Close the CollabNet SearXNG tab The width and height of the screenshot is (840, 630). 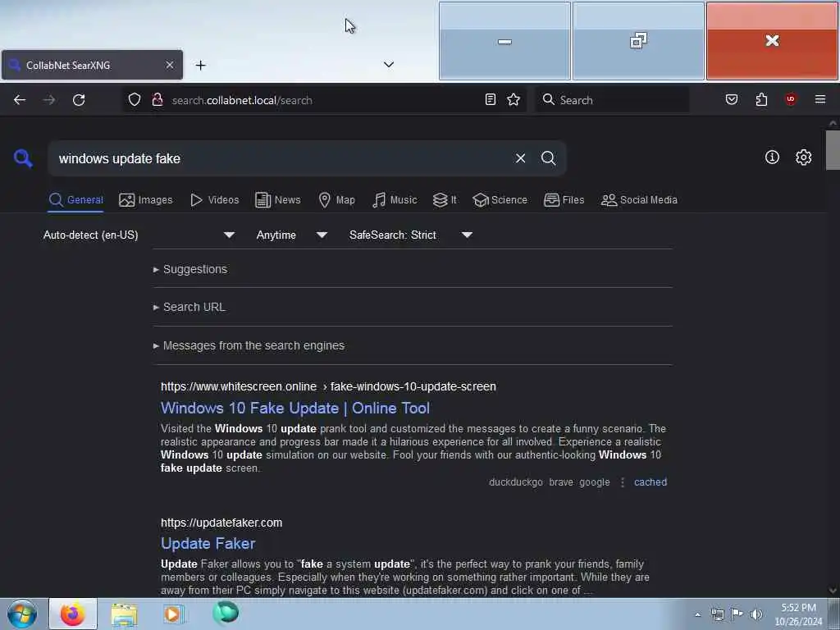(x=169, y=65)
